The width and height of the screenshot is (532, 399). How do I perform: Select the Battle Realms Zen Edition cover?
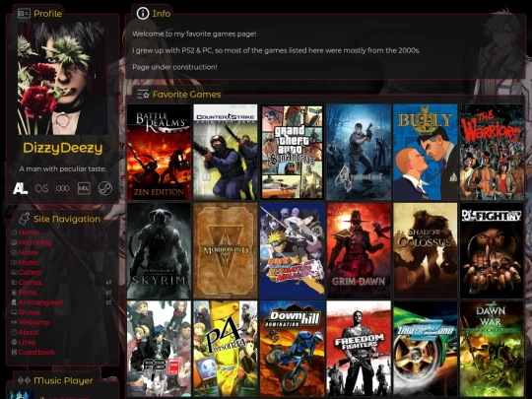(159, 152)
